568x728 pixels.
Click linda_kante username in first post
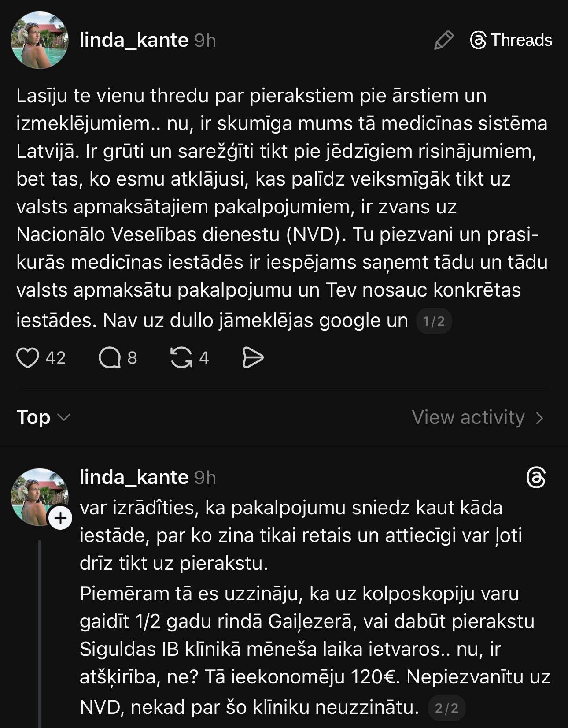click(134, 41)
